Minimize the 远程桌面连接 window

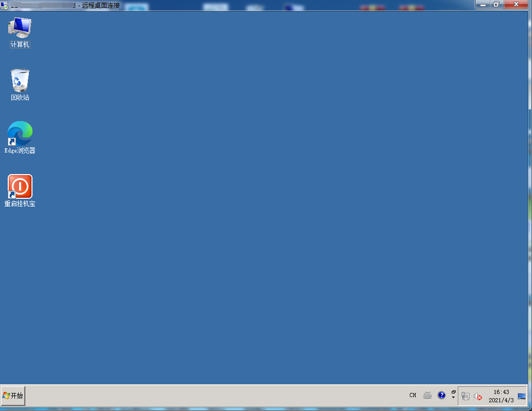[483, 5]
